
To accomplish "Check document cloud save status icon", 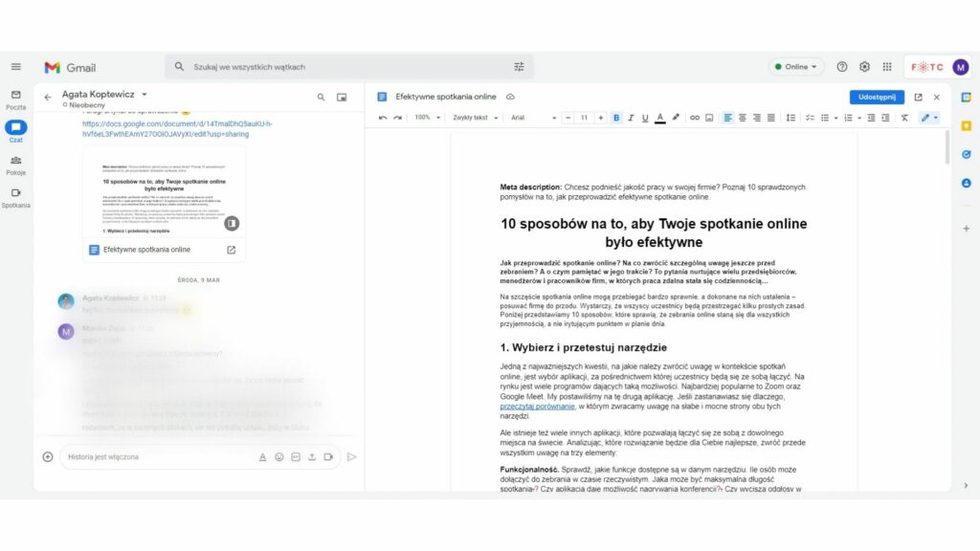I will (x=510, y=97).
